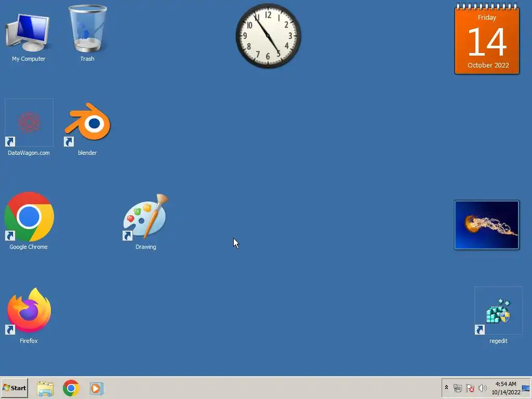This screenshot has height=399, width=532.
Task: Click the orange calendar gadget
Action: click(487, 38)
